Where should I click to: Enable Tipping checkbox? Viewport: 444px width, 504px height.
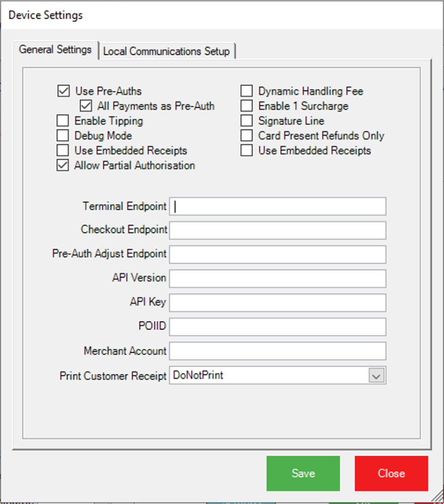point(63,121)
